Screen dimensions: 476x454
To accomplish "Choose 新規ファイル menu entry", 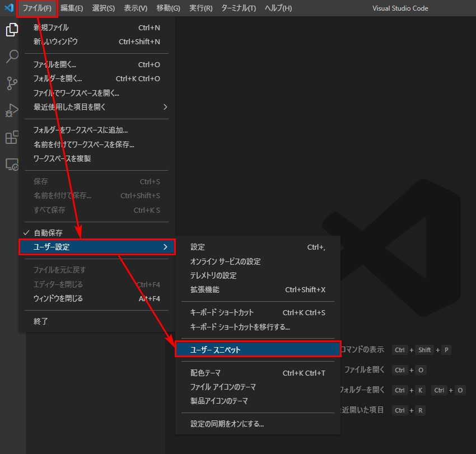I will pos(96,27).
